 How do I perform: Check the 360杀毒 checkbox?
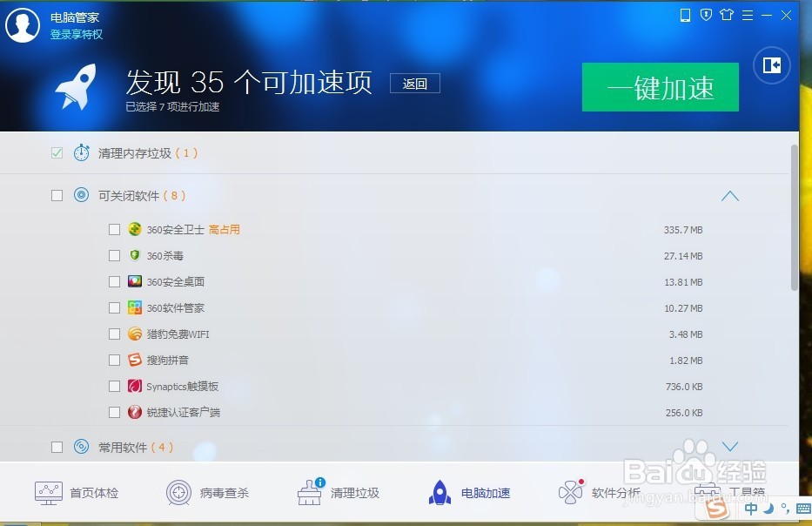114,255
